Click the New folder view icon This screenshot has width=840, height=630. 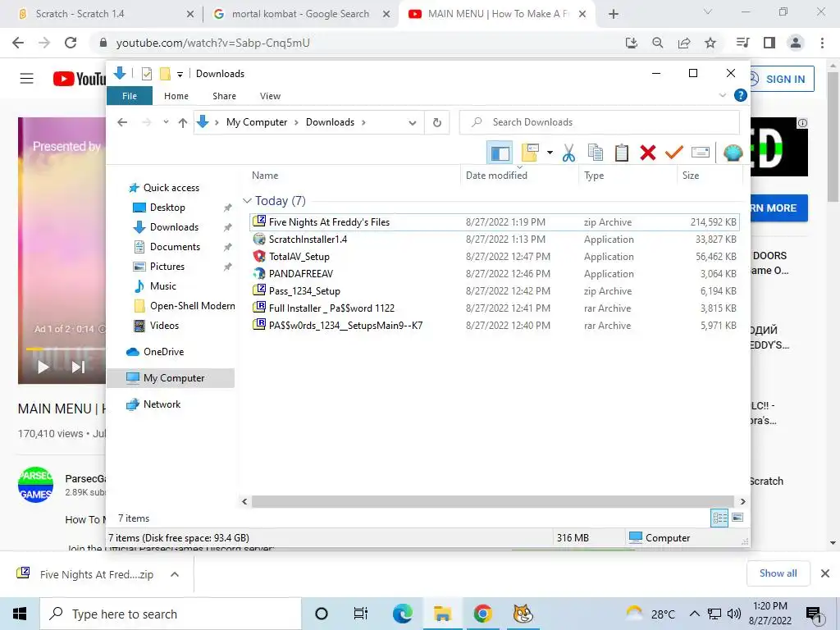pyautogui.click(x=530, y=153)
